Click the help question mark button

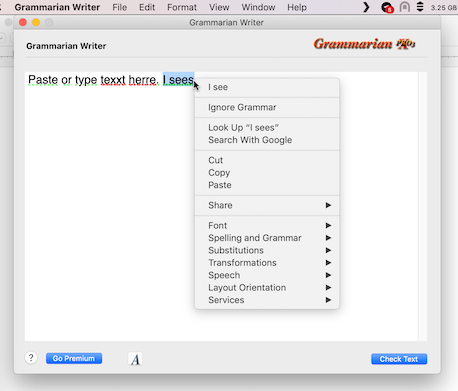tap(31, 358)
